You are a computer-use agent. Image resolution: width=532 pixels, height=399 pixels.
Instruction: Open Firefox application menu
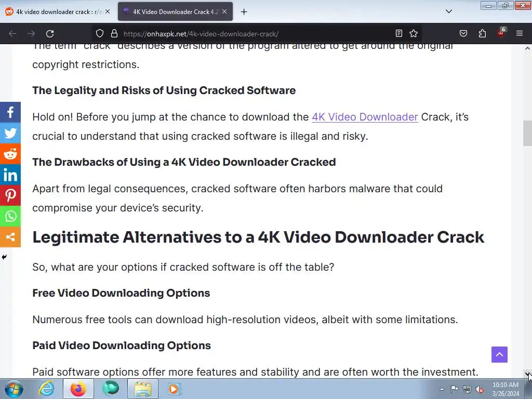pyautogui.click(x=520, y=33)
